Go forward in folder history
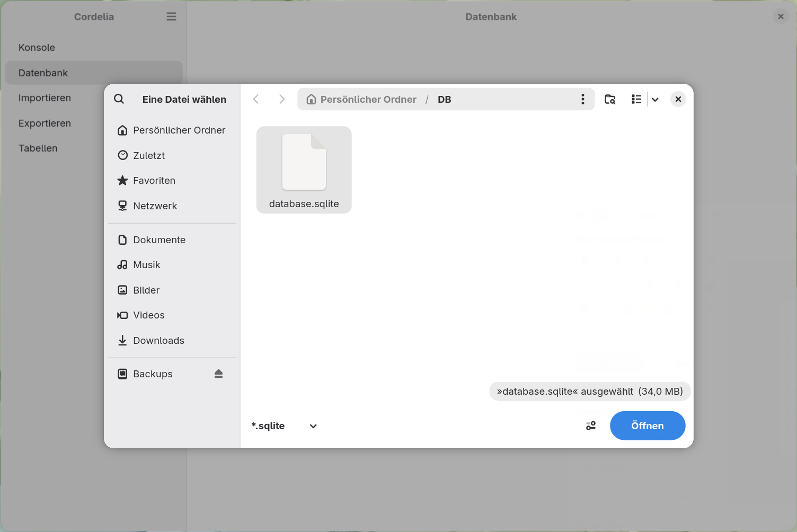The height and width of the screenshot is (532, 797). coord(282,99)
